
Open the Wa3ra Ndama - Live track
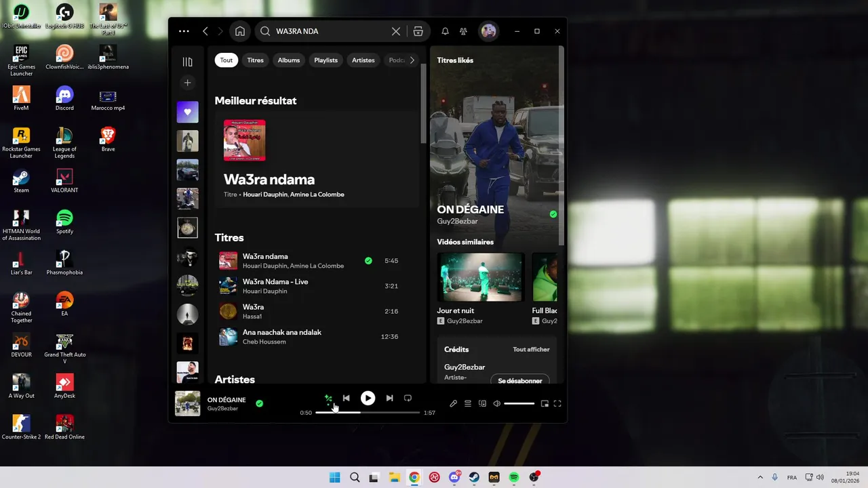tap(317, 286)
